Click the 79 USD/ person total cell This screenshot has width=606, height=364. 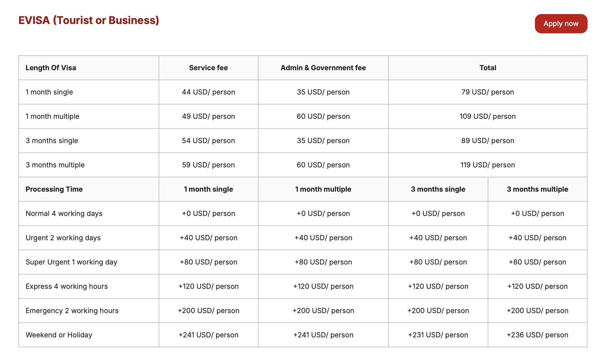[488, 92]
